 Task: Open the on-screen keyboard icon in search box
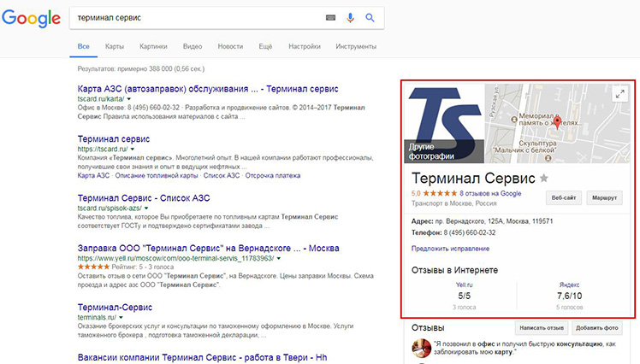[x=331, y=17]
